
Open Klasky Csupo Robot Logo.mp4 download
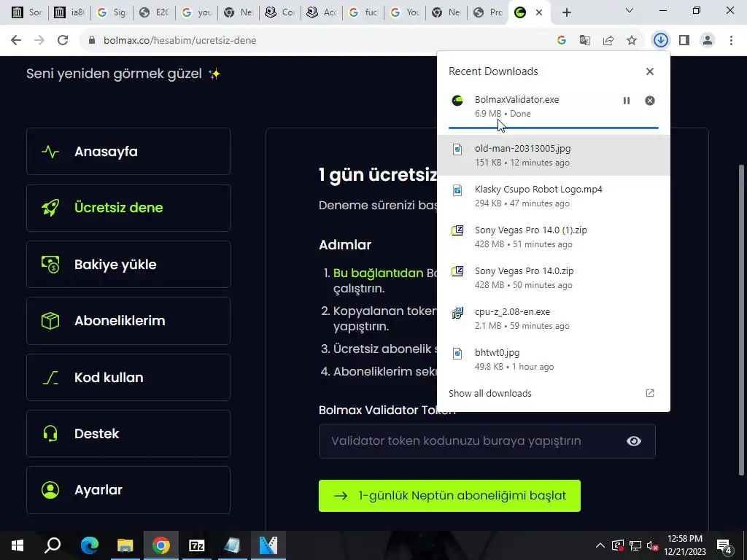[553, 196]
